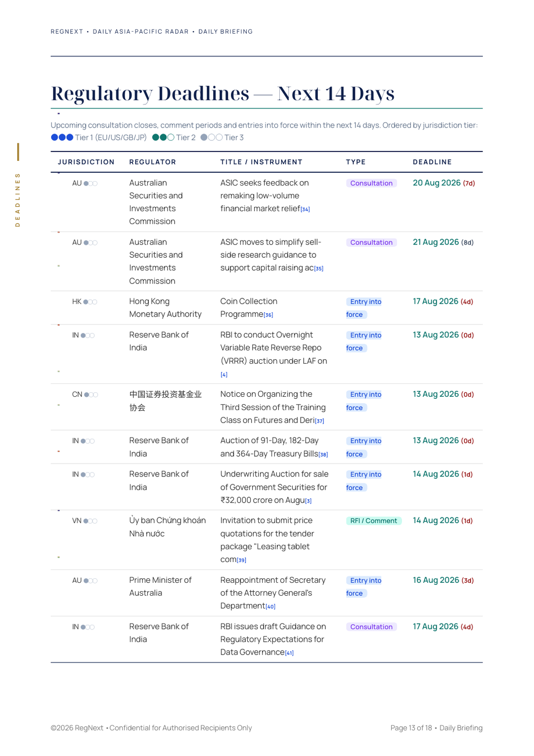Click tier dots in the Data Governance row
Viewport: 534px width, 756px height.
(x=88, y=627)
